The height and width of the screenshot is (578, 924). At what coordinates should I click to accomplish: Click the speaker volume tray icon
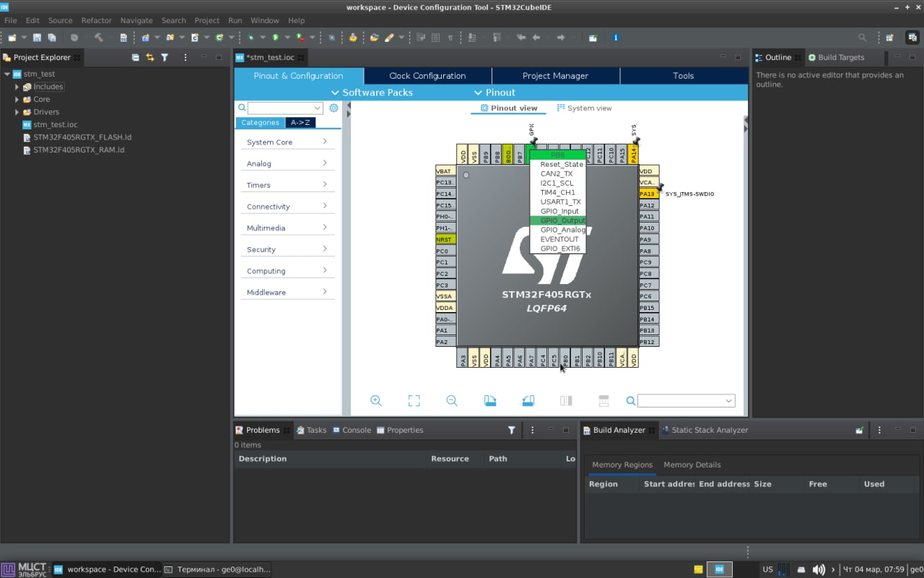tap(819, 569)
